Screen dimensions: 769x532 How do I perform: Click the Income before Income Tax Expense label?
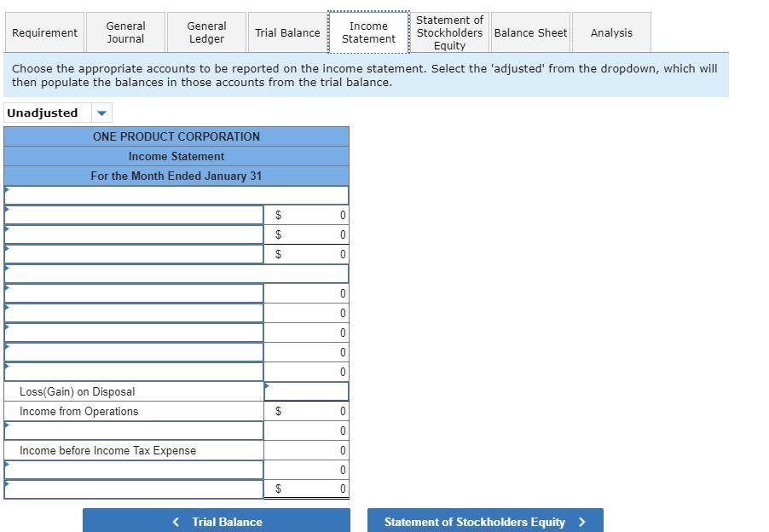point(108,450)
